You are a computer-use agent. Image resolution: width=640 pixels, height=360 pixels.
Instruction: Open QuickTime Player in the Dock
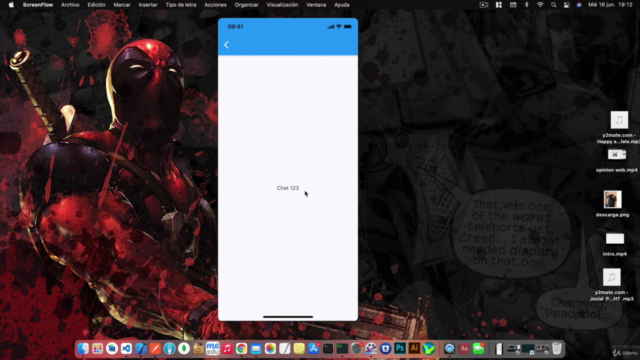click(449, 348)
